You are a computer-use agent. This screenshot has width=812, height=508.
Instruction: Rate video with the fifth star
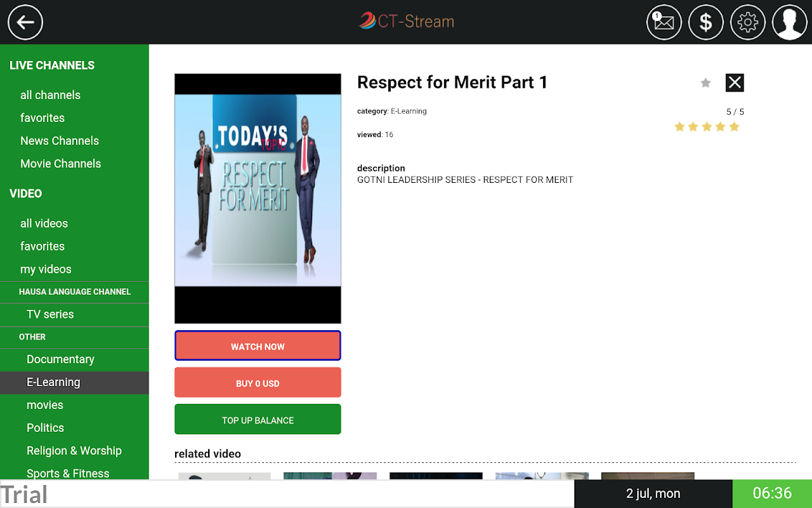734,127
